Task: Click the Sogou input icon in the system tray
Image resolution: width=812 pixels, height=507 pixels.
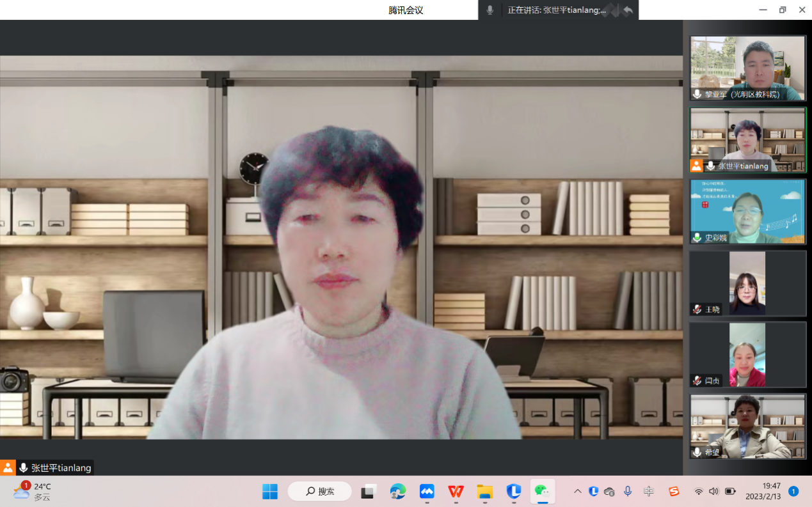Action: pyautogui.click(x=674, y=491)
